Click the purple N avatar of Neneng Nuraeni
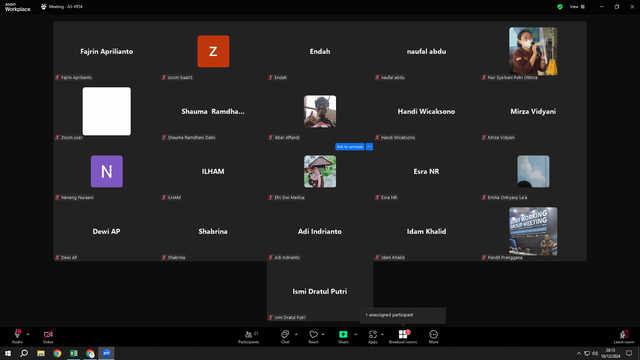Screen dimensions: 640x360 [x=107, y=171]
